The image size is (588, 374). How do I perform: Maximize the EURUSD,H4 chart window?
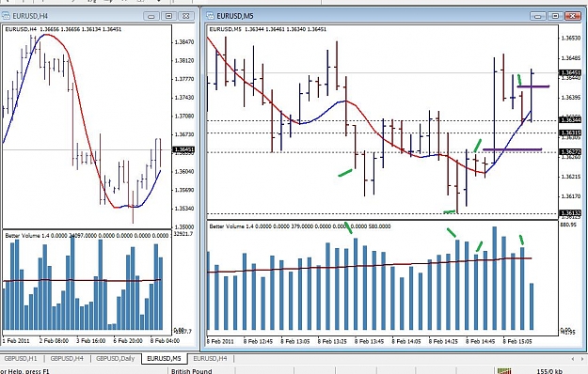pyautogui.click(x=168, y=16)
